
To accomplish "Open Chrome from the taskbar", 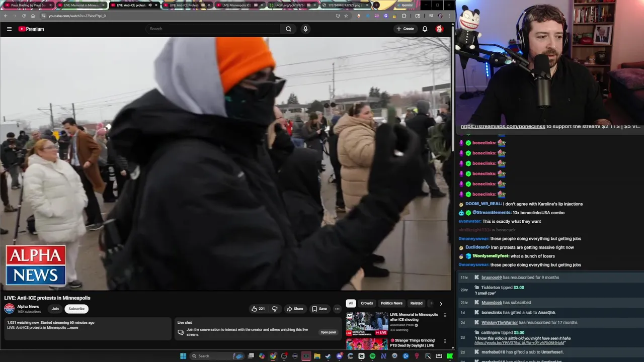I will click(273, 356).
